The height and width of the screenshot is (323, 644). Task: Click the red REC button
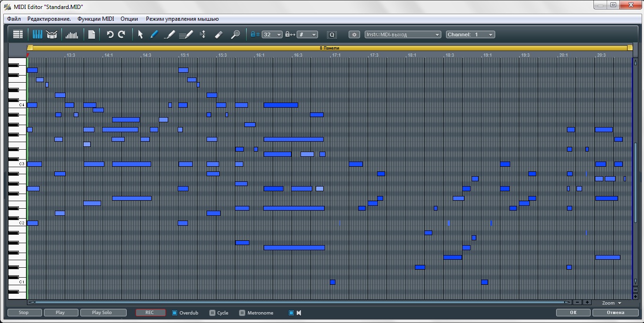[x=150, y=313]
